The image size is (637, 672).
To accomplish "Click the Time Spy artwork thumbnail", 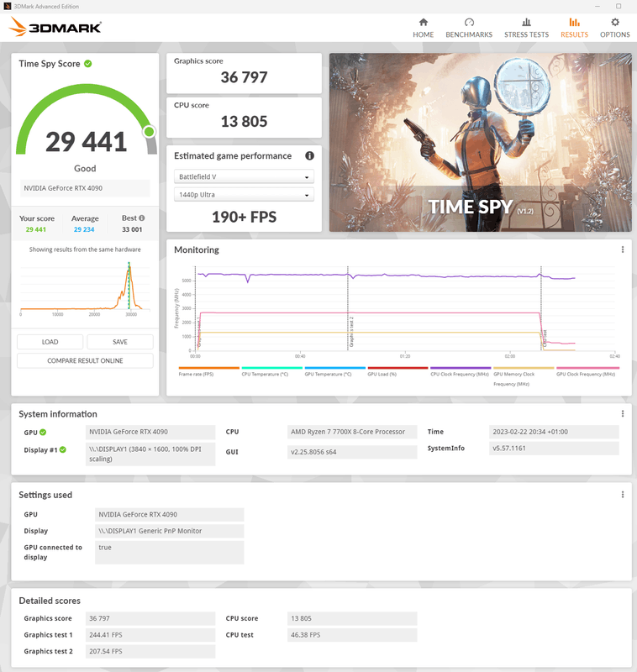I will 480,142.
